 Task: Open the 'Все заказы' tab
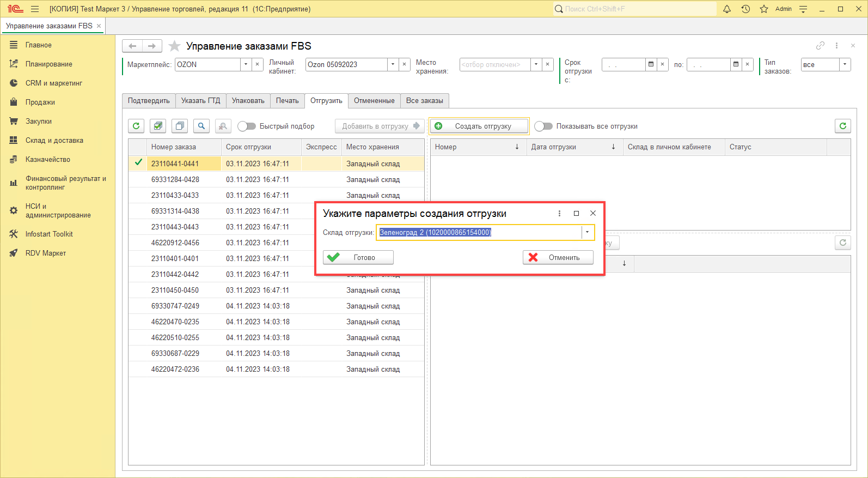pyautogui.click(x=424, y=100)
